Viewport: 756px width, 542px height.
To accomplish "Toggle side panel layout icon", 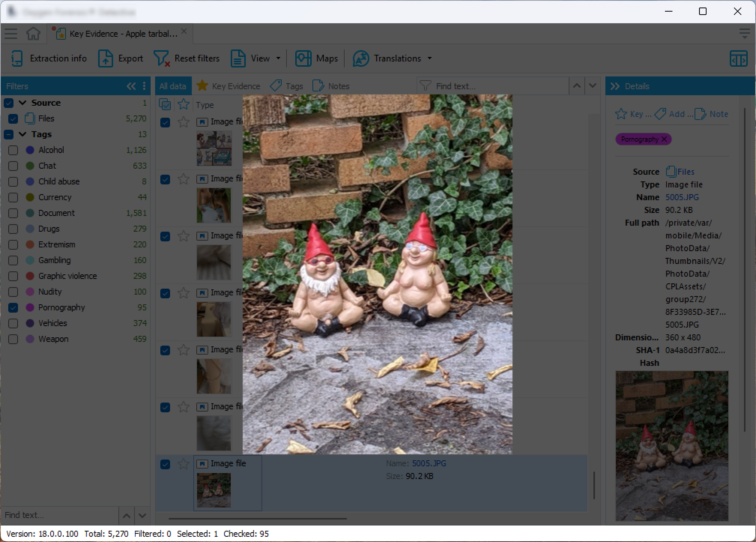I will pyautogui.click(x=738, y=59).
